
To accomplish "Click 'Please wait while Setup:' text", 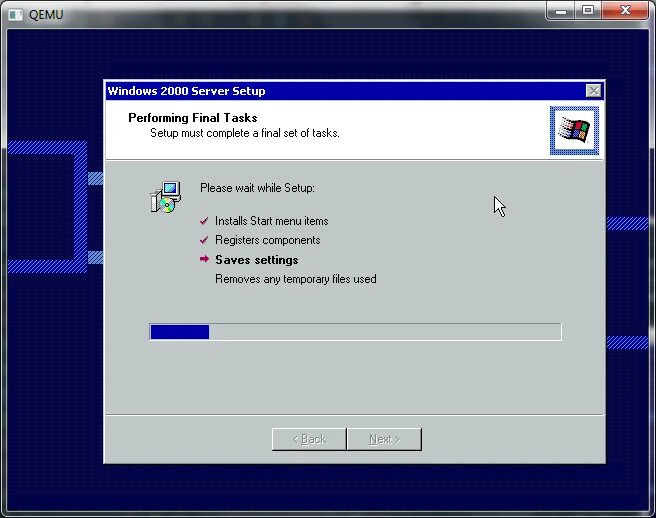I will 257,188.
